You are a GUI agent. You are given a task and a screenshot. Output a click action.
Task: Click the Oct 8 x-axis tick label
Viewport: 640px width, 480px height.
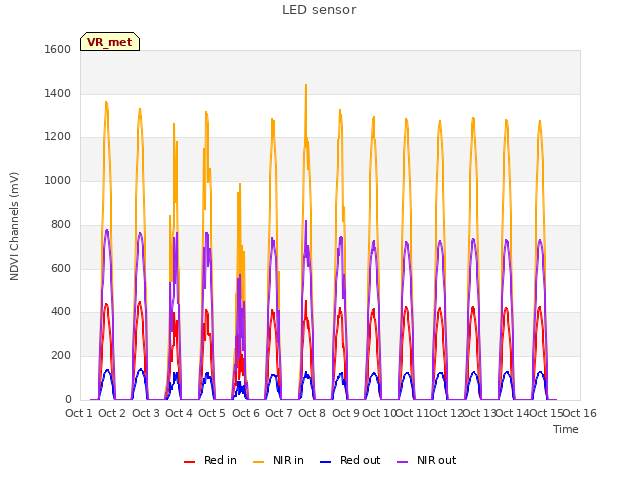(x=312, y=413)
